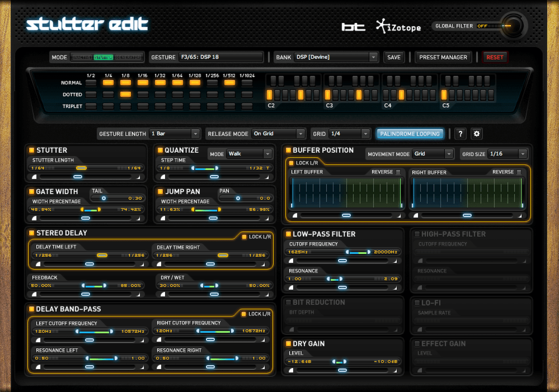The width and height of the screenshot is (559, 392).
Task: Uncheck Lock L/R in Delay Band-Pass
Action: pyautogui.click(x=244, y=314)
